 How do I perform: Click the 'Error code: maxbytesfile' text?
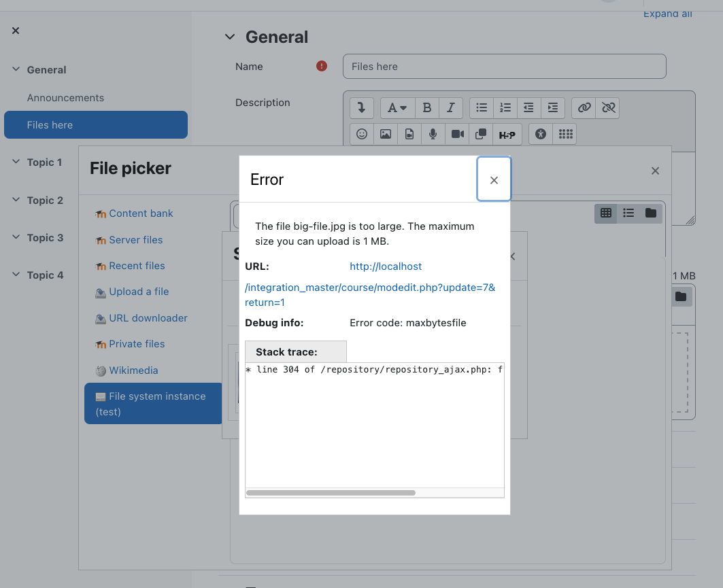click(407, 323)
